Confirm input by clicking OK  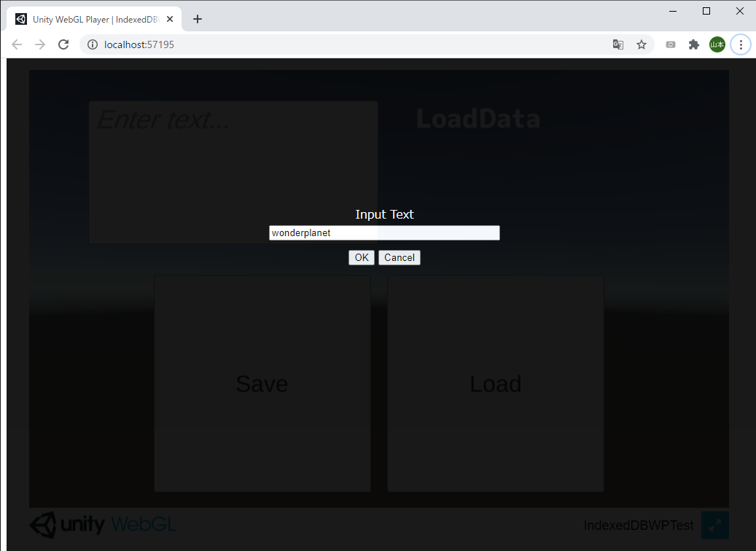361,257
